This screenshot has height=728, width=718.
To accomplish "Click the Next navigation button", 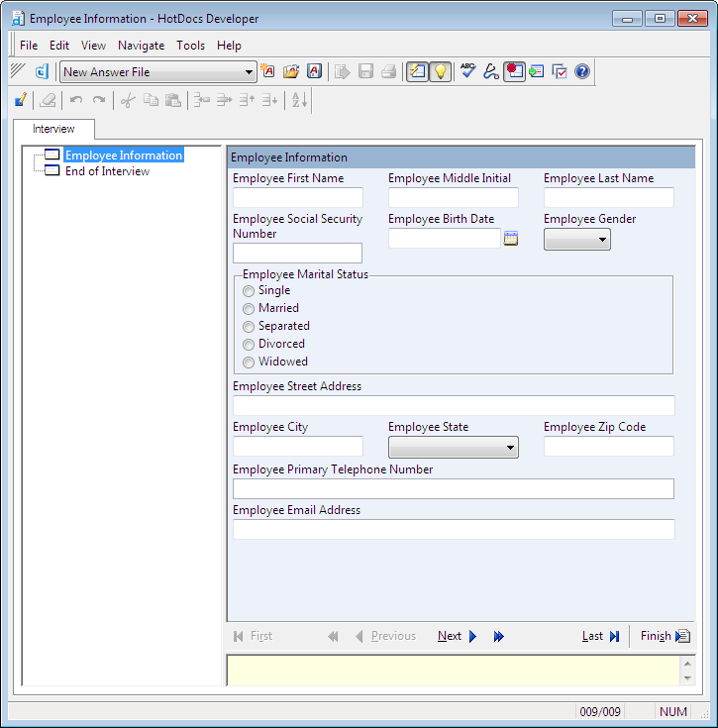I will point(457,637).
